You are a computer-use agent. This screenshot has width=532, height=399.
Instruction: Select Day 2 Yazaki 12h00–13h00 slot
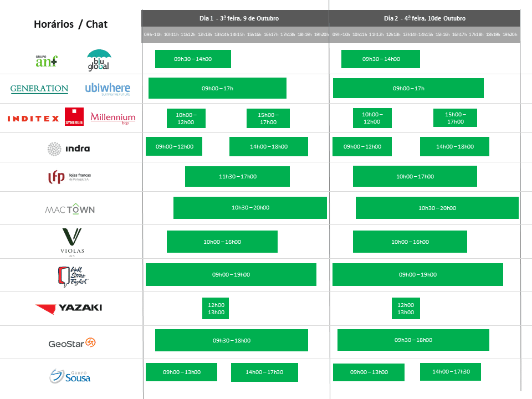[x=406, y=309]
